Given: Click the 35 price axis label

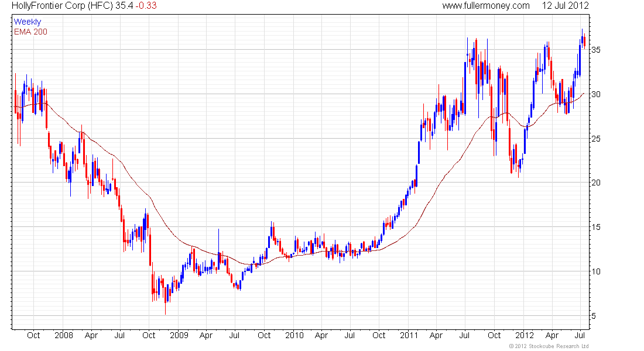Looking at the screenshot, I should (x=595, y=50).
